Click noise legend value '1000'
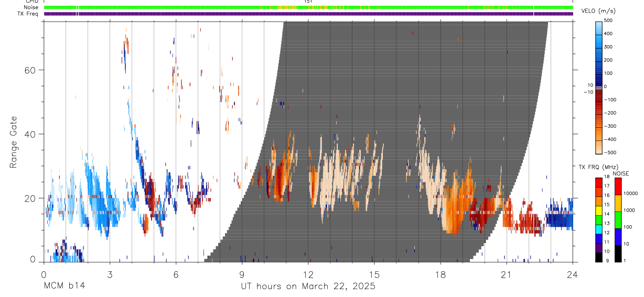The width and height of the screenshot is (644, 297). click(629, 210)
